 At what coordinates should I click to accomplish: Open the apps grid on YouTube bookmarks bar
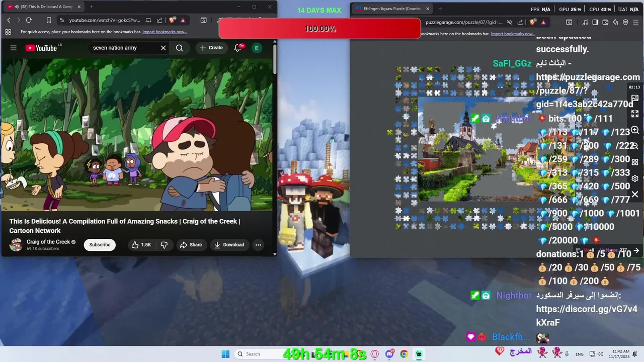point(8,32)
